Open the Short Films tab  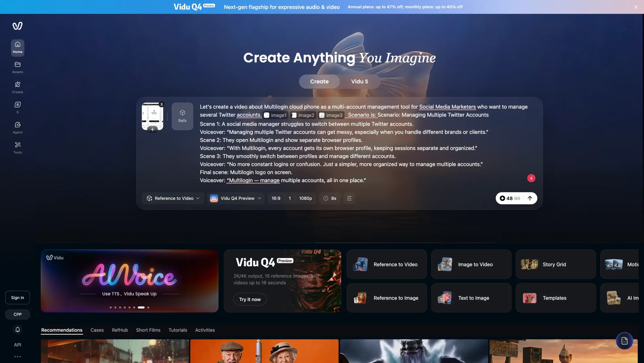pos(148,330)
